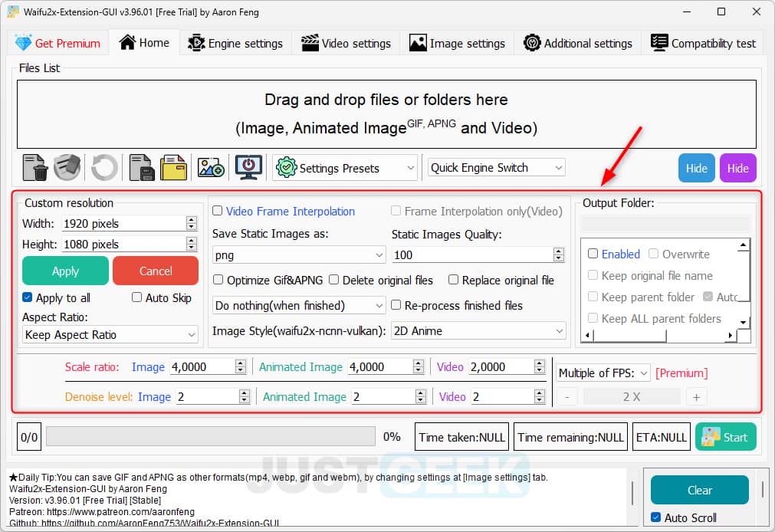Image resolution: width=775 pixels, height=532 pixels.
Task: Click the FPS multiplier minus button
Action: (567, 397)
